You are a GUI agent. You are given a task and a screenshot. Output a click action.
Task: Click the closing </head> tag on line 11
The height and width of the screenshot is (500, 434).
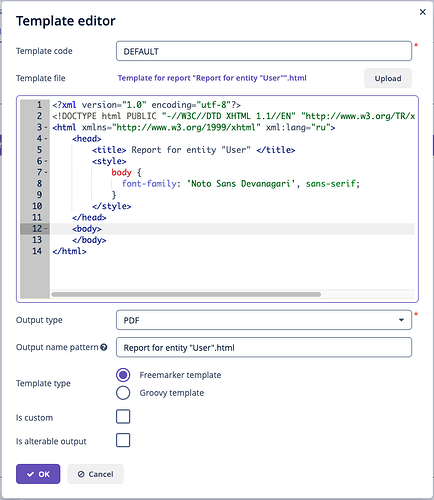click(x=89, y=217)
